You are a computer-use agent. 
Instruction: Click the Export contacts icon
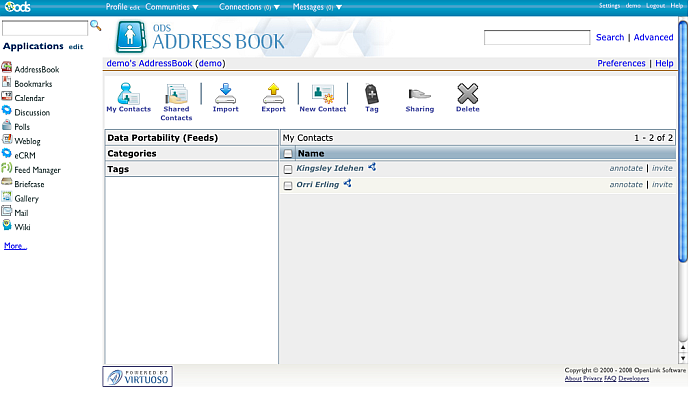point(273,95)
